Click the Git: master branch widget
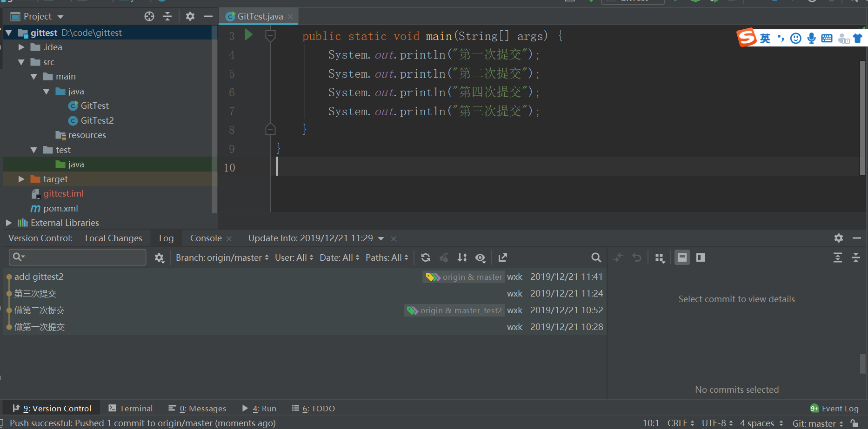This screenshot has height=429, width=868. pos(818,423)
